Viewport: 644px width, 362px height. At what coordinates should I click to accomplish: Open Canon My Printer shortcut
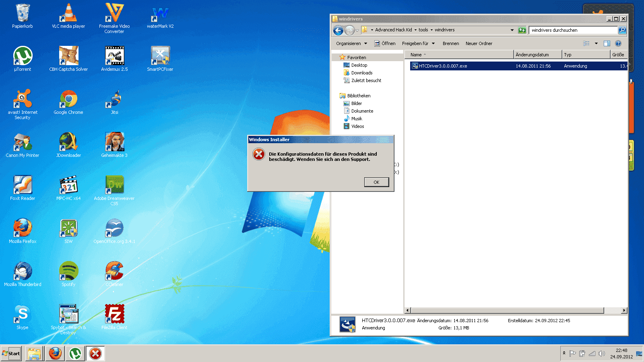pyautogui.click(x=23, y=145)
